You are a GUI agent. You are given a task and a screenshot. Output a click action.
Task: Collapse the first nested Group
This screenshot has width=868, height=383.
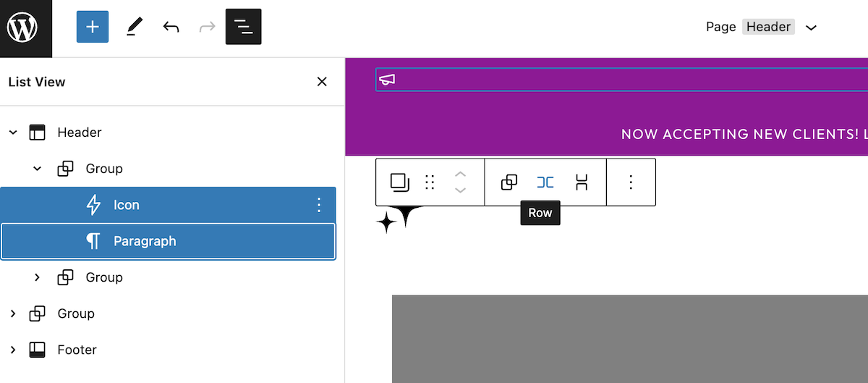pos(38,169)
